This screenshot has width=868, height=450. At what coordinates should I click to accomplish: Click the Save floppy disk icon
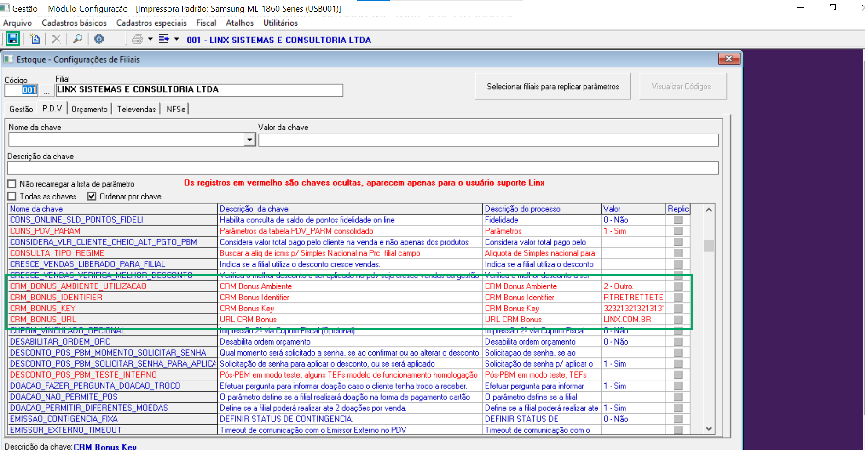pyautogui.click(x=12, y=39)
